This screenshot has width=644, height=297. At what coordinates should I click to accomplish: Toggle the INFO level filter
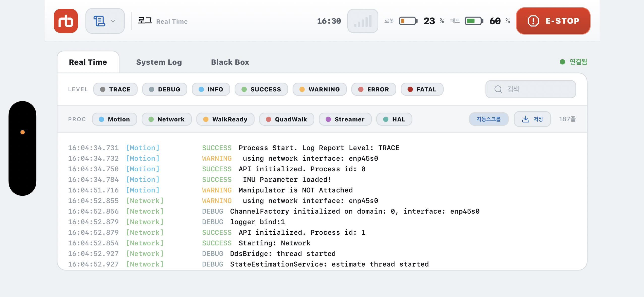coord(211,89)
